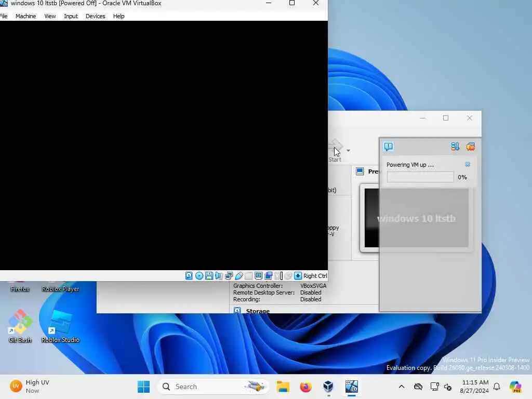The width and height of the screenshot is (532, 399).
Task: Open the Input menu
Action: [71, 16]
